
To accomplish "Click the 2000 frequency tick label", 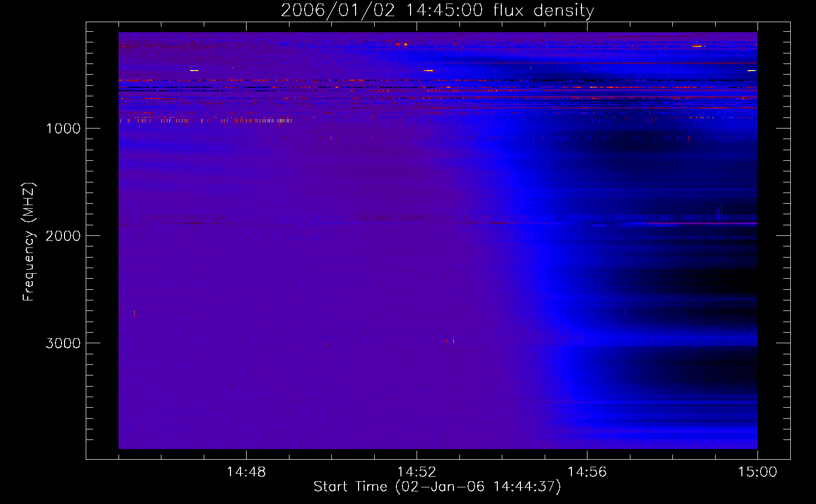I will [x=63, y=236].
